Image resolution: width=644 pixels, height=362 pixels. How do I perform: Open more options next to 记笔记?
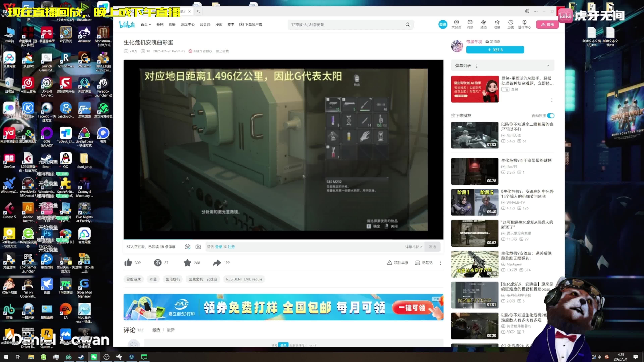441,263
